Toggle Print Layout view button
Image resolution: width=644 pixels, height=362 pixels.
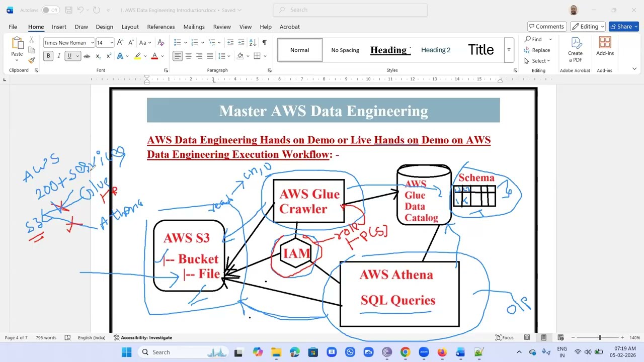(x=544, y=337)
